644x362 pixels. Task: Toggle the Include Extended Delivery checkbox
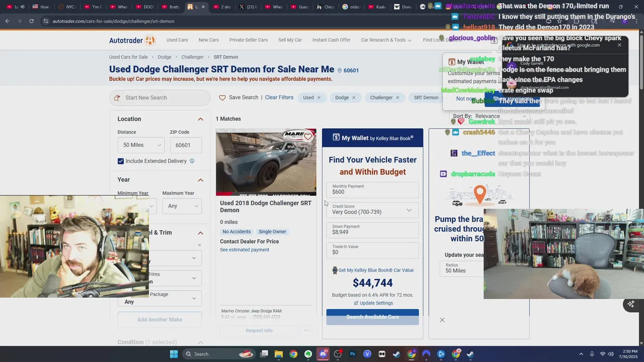coord(121,161)
